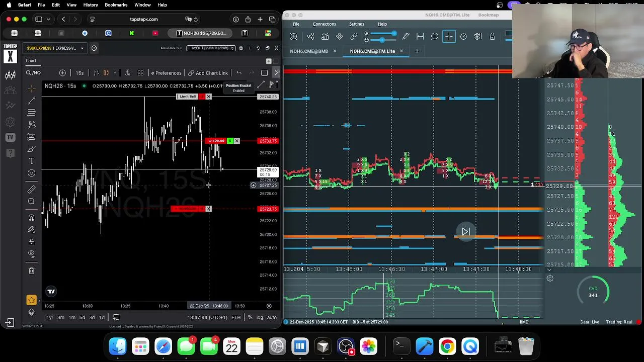The height and width of the screenshot is (362, 644).
Task: Toggle stay in drawing mode
Action: point(31,230)
